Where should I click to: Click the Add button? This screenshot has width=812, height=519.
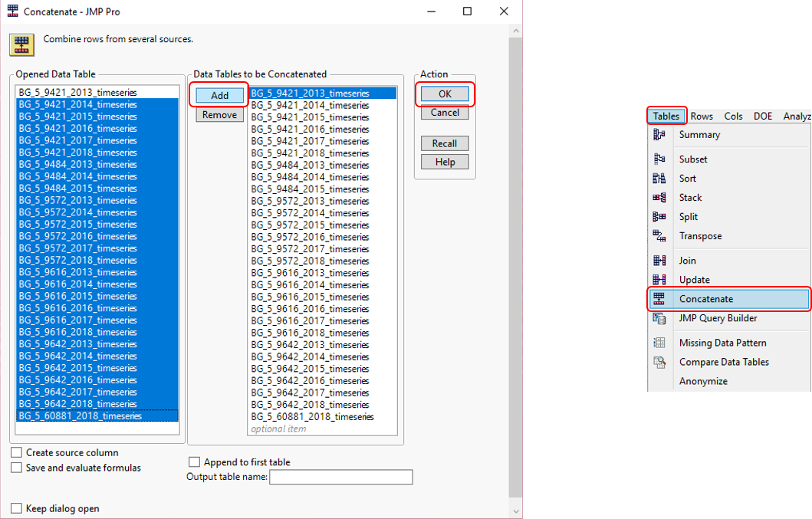pos(219,95)
